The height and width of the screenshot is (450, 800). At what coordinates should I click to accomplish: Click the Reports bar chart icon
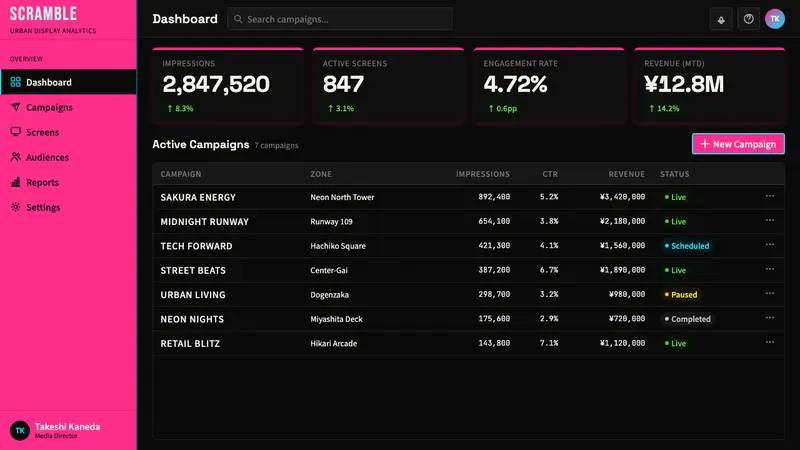pyautogui.click(x=16, y=182)
